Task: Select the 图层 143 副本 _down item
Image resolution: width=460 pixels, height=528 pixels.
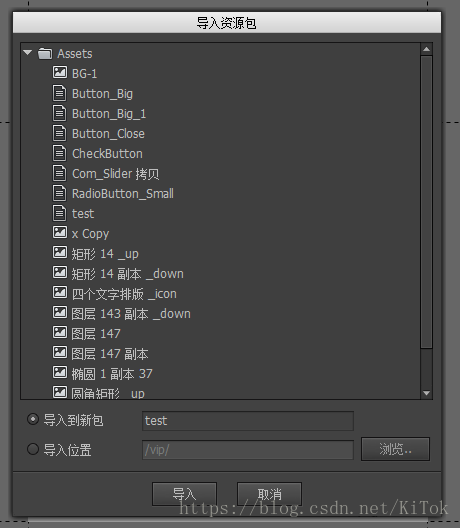Action: (131, 314)
